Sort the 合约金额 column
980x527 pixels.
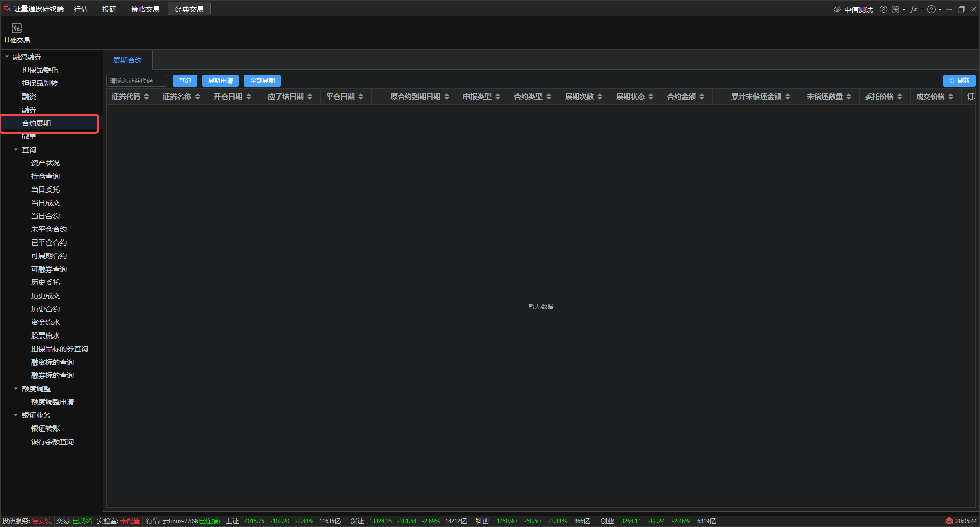click(702, 97)
